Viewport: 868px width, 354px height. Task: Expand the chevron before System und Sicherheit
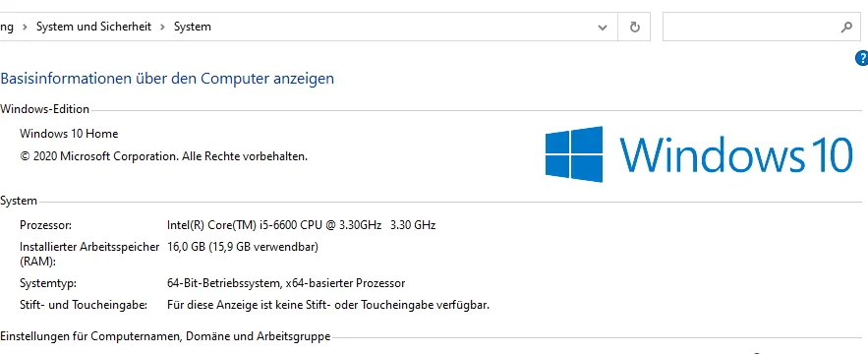point(25,27)
